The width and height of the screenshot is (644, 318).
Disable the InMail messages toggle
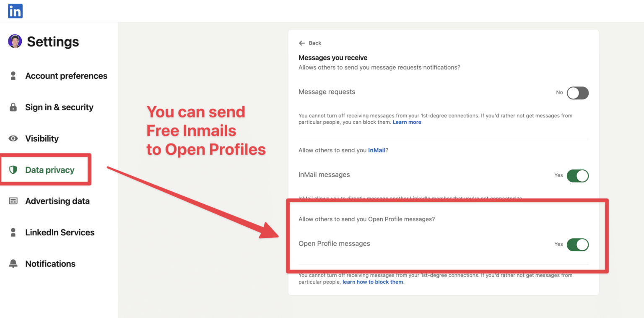578,176
